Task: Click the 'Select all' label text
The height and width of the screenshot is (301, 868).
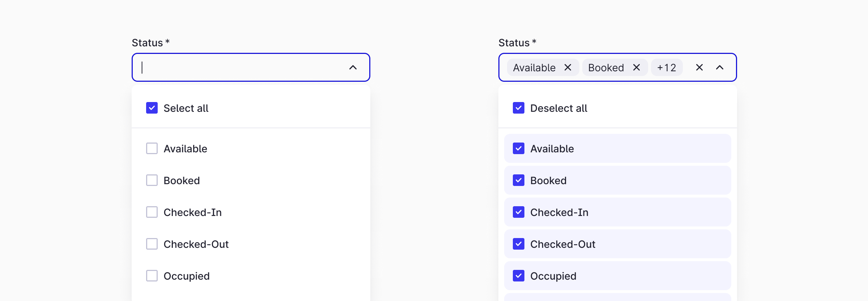Action: (x=186, y=108)
